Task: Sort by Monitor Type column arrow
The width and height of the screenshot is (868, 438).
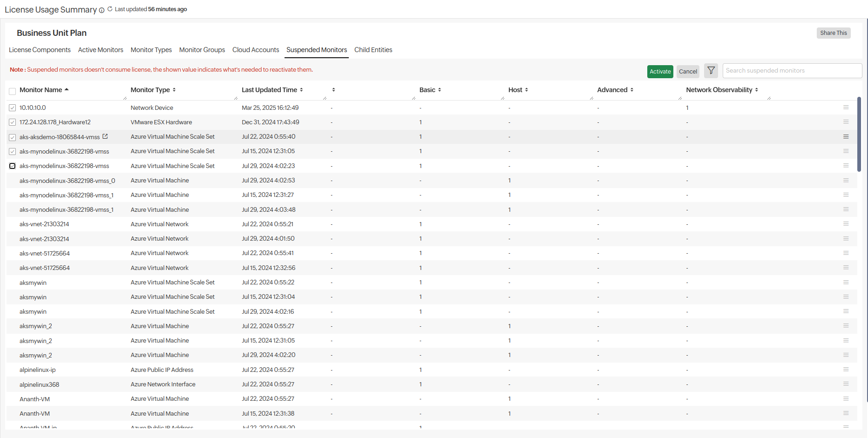Action: [x=174, y=90]
